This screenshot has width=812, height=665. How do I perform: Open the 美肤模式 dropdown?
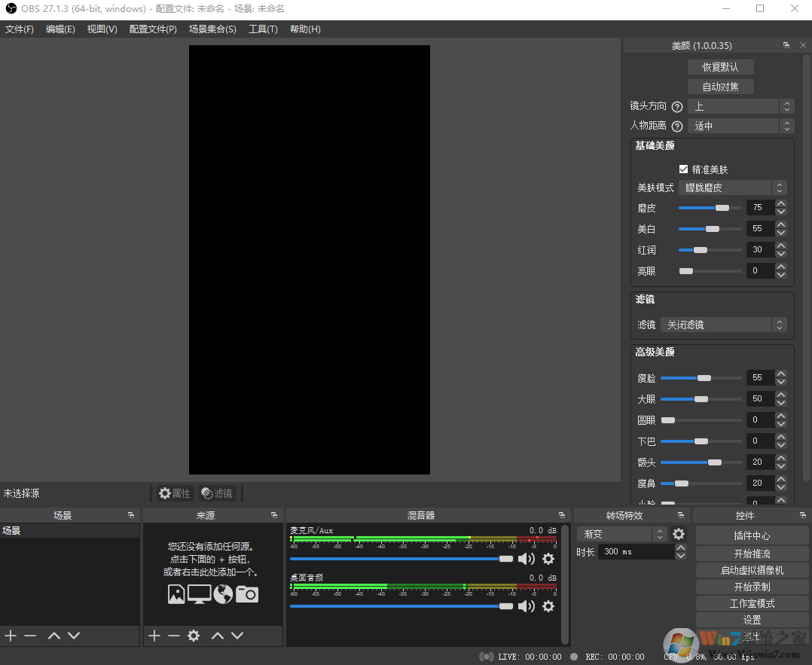[x=732, y=188]
